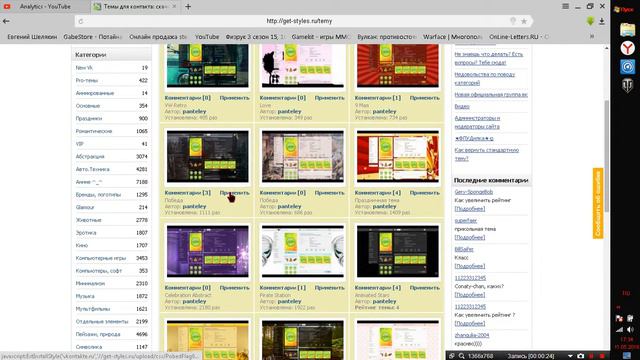This screenshot has width=640, height=360.
Task: Launch Yandex browser from the right sidebar
Action: 627,48
